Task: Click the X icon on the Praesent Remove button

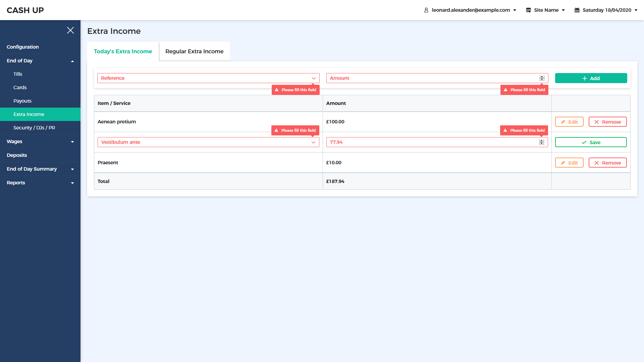Action: pyautogui.click(x=596, y=163)
